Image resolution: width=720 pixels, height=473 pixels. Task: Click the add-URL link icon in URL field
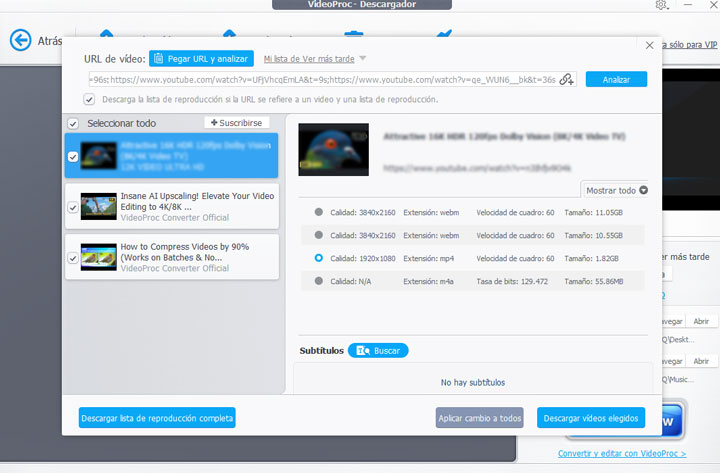566,79
